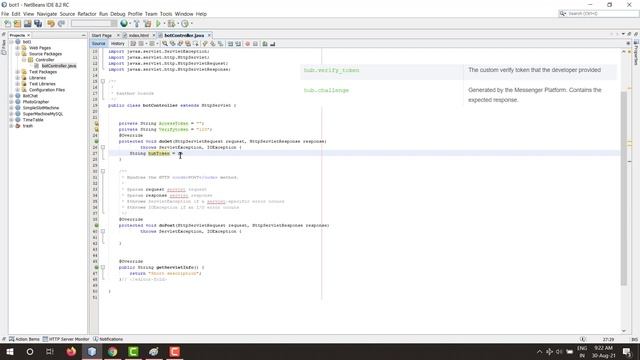Open Notifications in status bar
This screenshot has width=640, height=360.
click(x=108, y=339)
